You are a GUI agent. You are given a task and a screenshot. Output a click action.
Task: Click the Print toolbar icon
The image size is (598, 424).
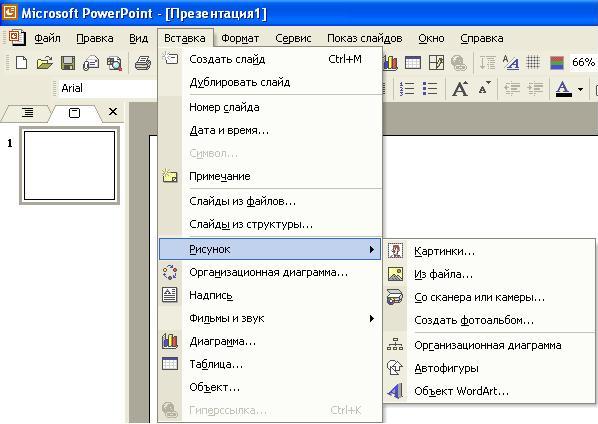point(143,63)
